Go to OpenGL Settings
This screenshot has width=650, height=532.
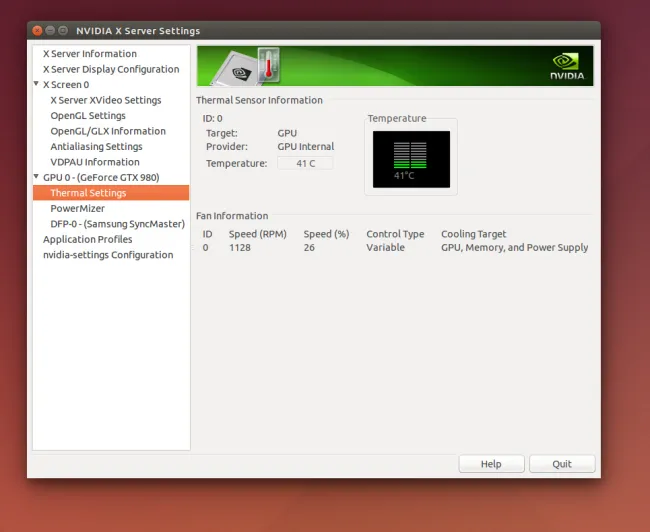pyautogui.click(x=88, y=116)
